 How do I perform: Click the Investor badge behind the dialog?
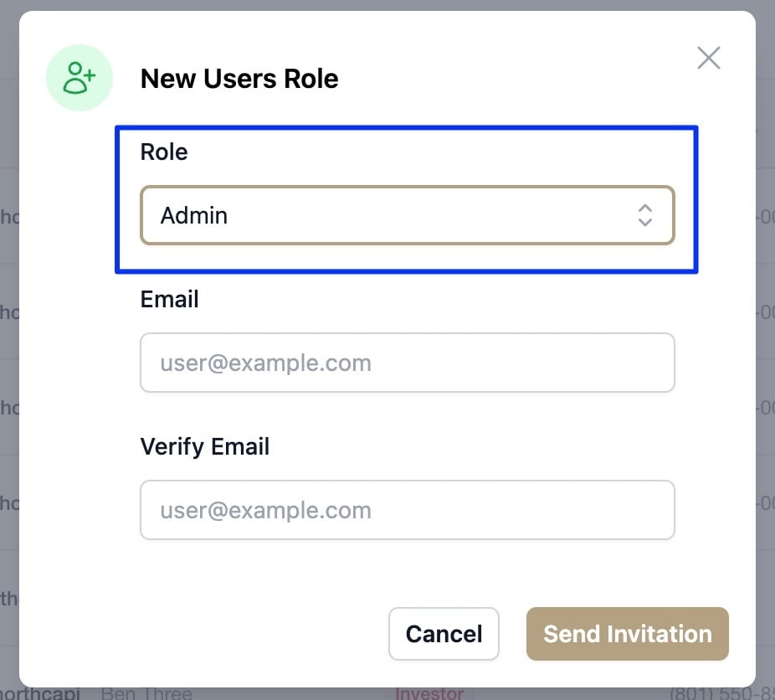click(x=429, y=693)
